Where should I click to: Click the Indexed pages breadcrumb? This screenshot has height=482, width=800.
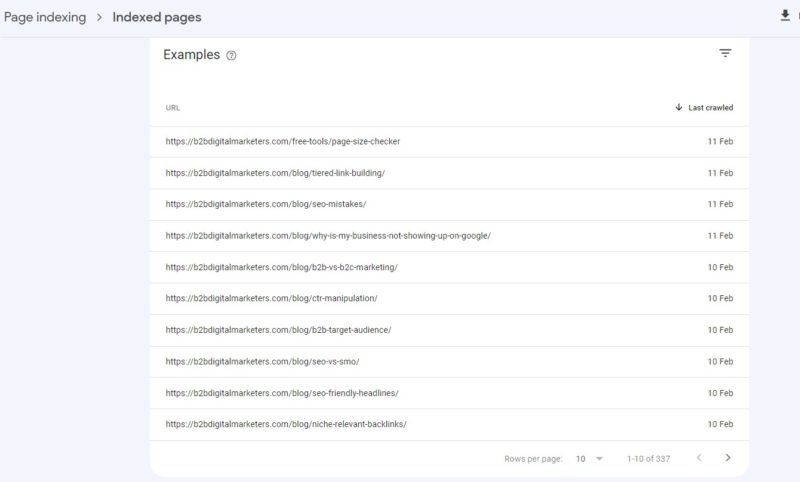pos(156,17)
